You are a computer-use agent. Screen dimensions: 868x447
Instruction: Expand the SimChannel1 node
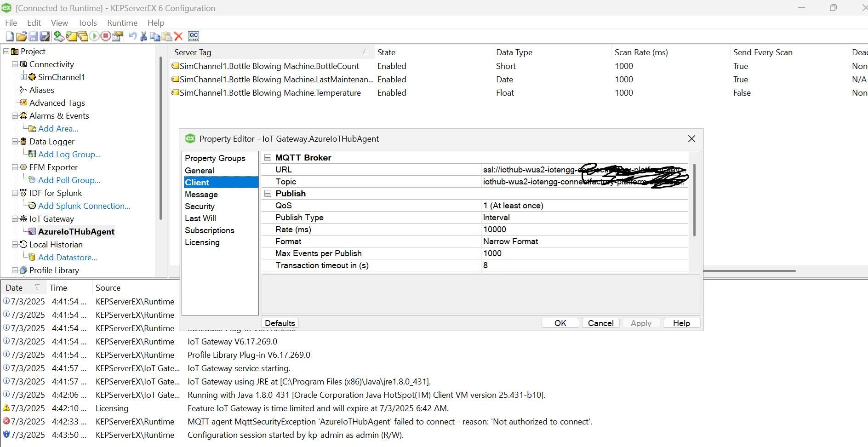(x=23, y=77)
